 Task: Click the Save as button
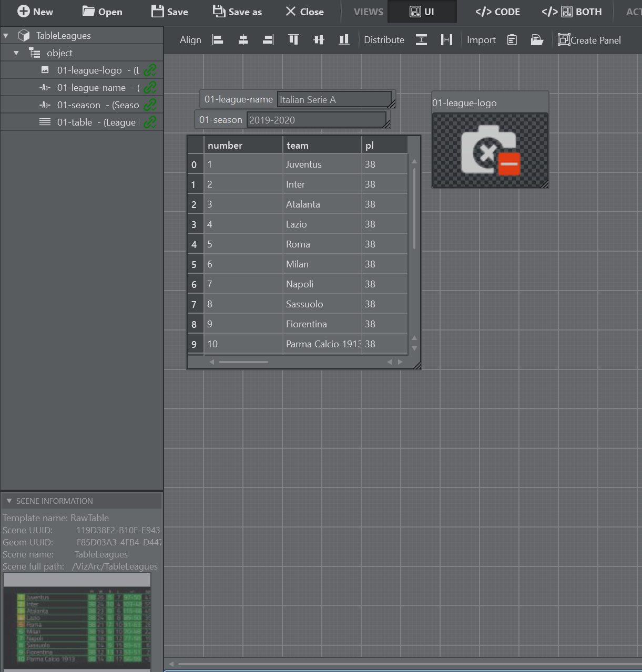237,12
